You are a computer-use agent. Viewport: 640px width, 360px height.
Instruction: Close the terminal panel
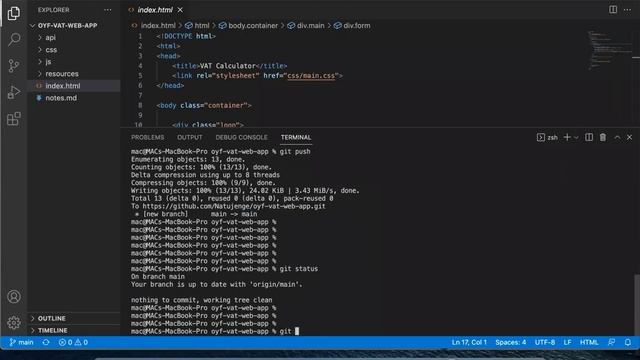point(629,138)
